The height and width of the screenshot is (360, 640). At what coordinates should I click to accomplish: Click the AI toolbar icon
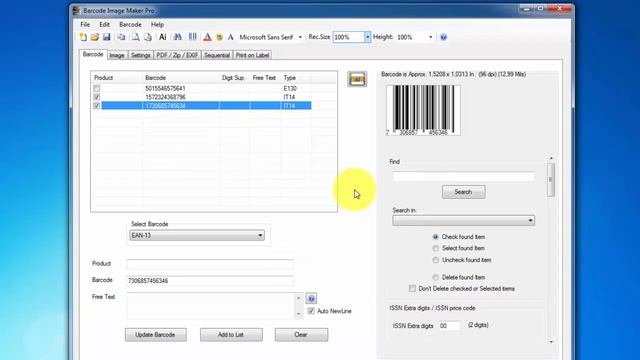162,37
